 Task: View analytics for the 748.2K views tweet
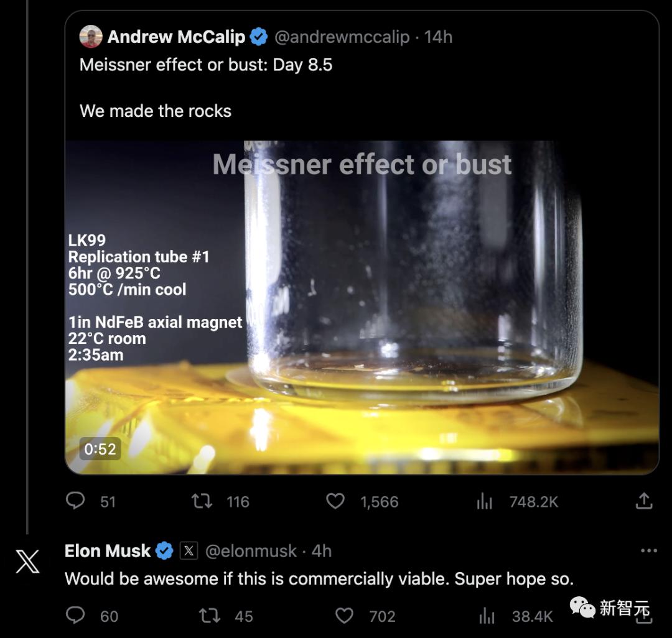coord(485,502)
